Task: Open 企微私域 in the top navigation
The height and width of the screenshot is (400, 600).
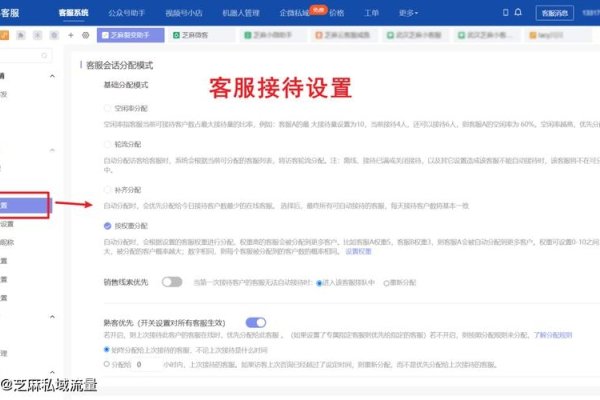Action: [x=294, y=13]
